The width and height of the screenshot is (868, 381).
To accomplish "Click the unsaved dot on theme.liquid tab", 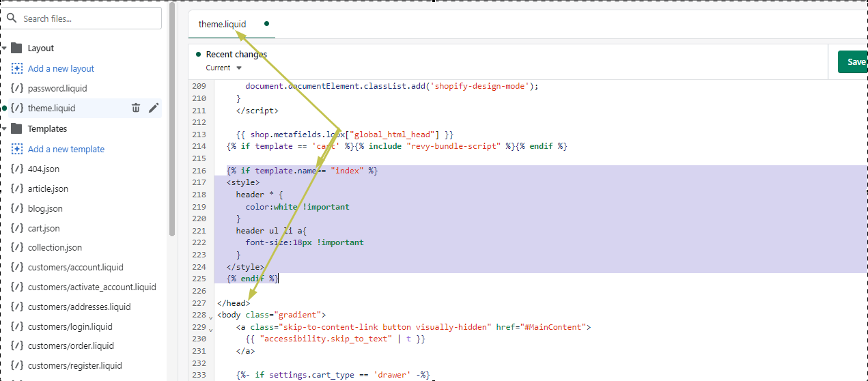I will (266, 24).
